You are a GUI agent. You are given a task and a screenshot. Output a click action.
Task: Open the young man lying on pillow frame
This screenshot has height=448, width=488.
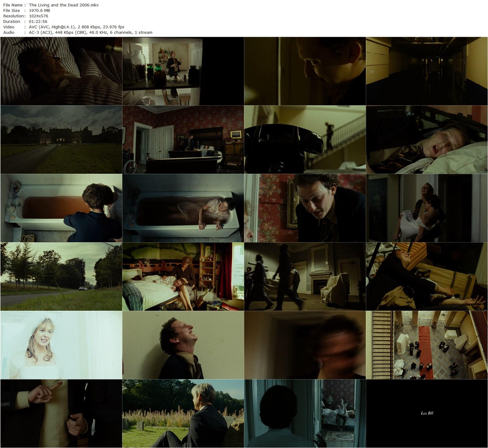pos(427,140)
